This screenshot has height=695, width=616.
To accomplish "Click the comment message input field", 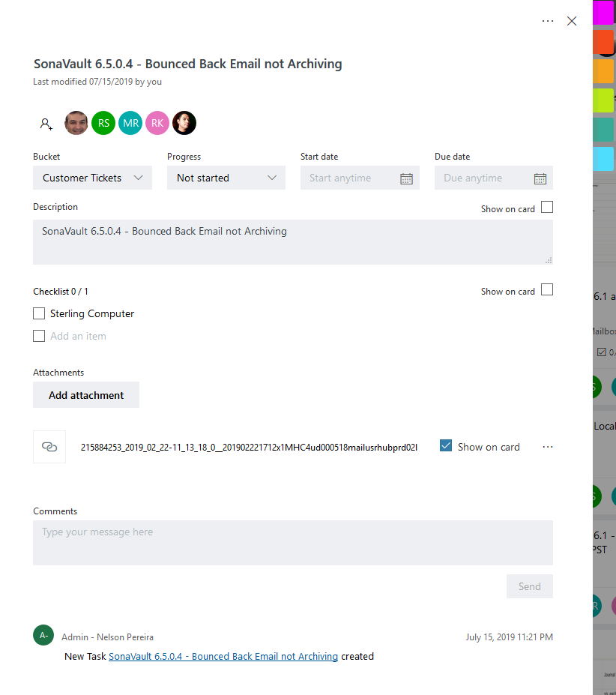I will coord(292,541).
